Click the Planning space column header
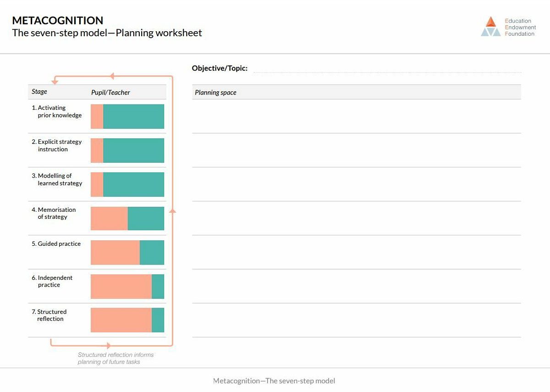 point(215,93)
